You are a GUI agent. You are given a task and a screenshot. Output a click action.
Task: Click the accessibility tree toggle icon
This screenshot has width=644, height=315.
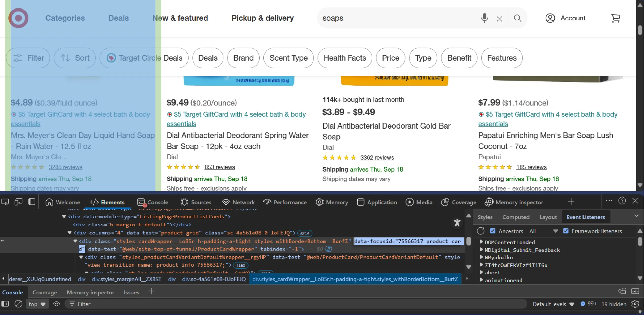[457, 223]
